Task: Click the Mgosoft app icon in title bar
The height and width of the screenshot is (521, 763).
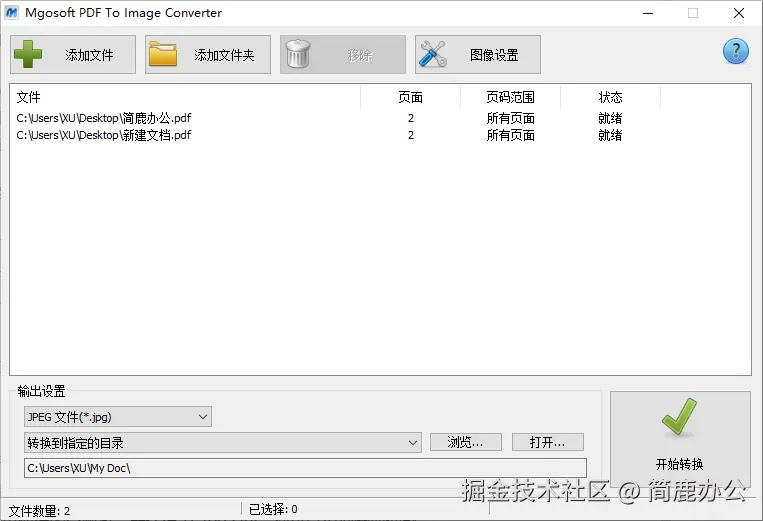Action: pos(11,13)
